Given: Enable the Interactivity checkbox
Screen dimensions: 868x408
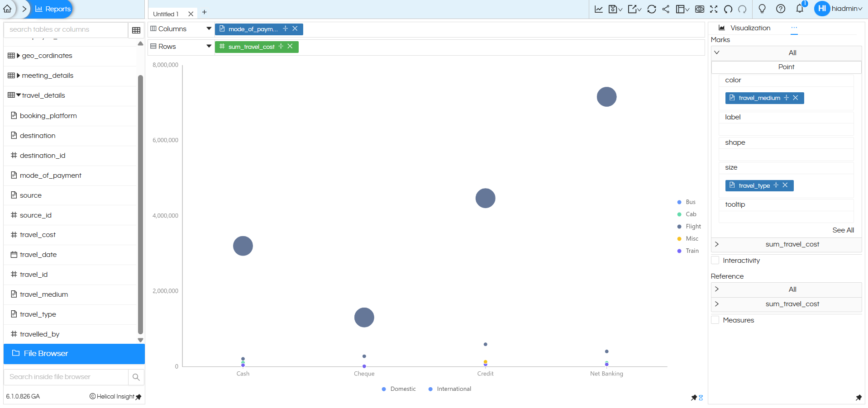Looking at the screenshot, I should coord(715,261).
